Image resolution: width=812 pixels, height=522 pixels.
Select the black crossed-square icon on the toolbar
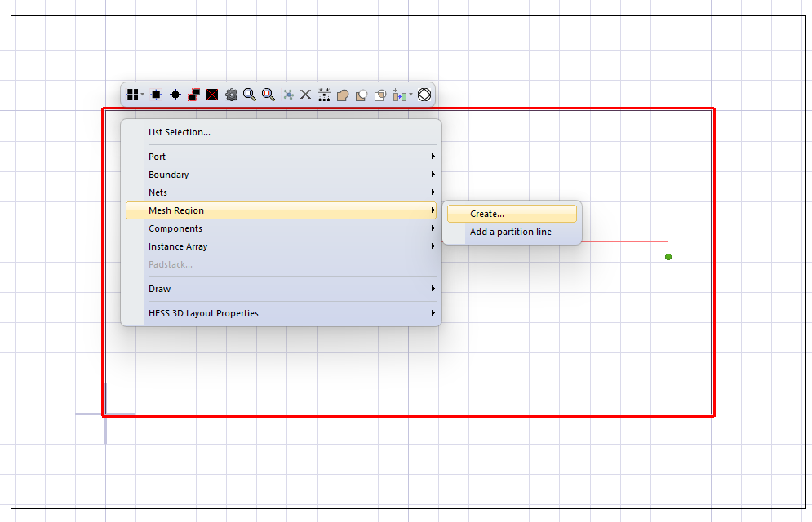coord(212,94)
